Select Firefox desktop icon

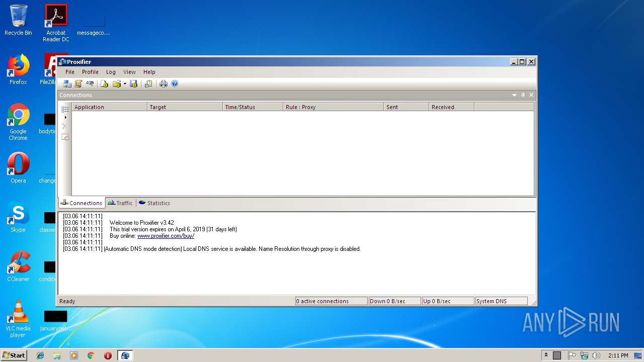[18, 69]
